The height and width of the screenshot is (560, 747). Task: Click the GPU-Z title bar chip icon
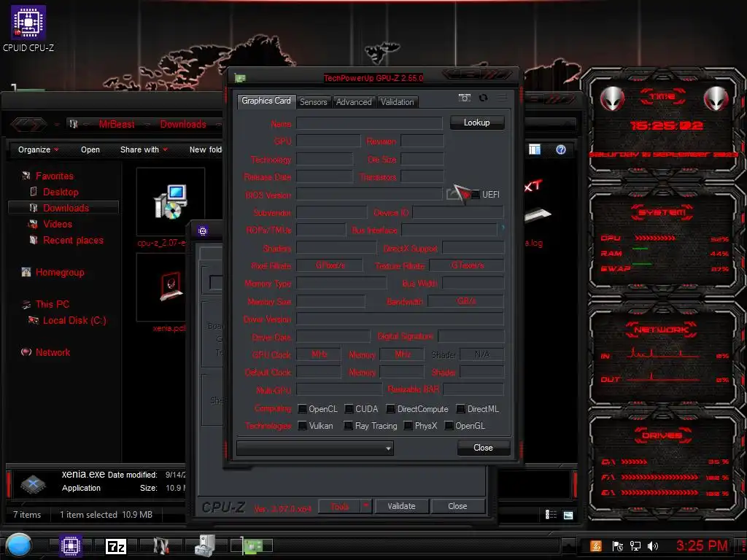(240, 78)
